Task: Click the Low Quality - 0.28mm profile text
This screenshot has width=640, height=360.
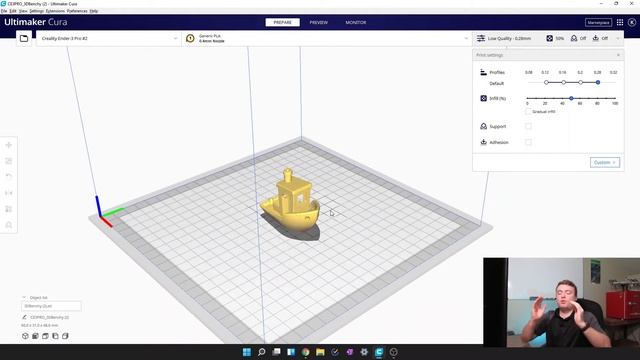Action: (x=509, y=38)
